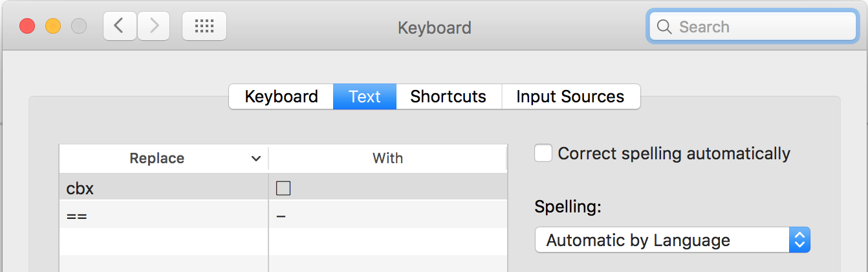Select the == replacement row
The image size is (868, 272).
[162, 215]
